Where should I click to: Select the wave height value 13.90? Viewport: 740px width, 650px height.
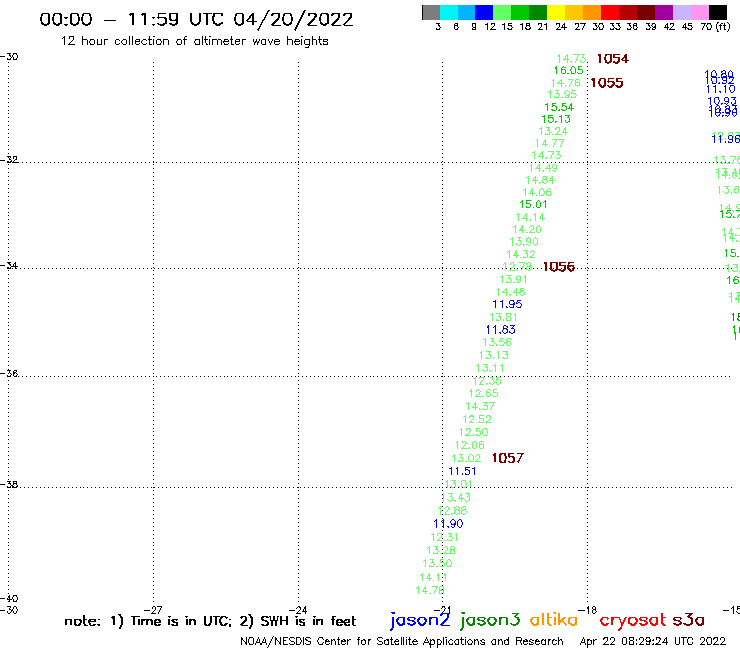tap(524, 242)
